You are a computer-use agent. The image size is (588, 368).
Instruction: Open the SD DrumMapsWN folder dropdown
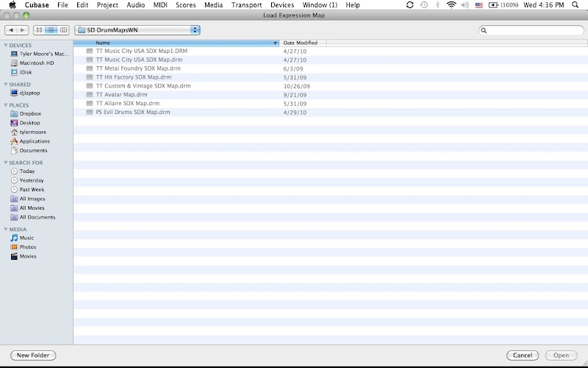(x=137, y=30)
